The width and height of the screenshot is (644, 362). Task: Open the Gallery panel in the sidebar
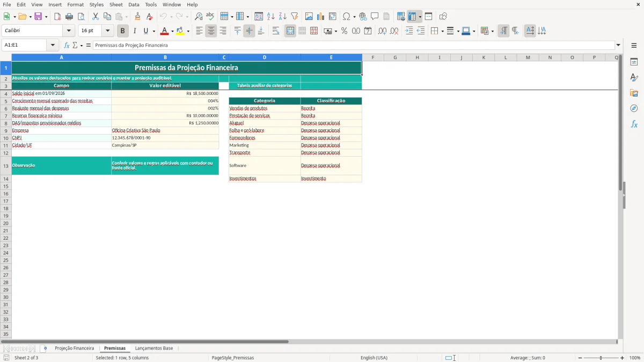[634, 93]
